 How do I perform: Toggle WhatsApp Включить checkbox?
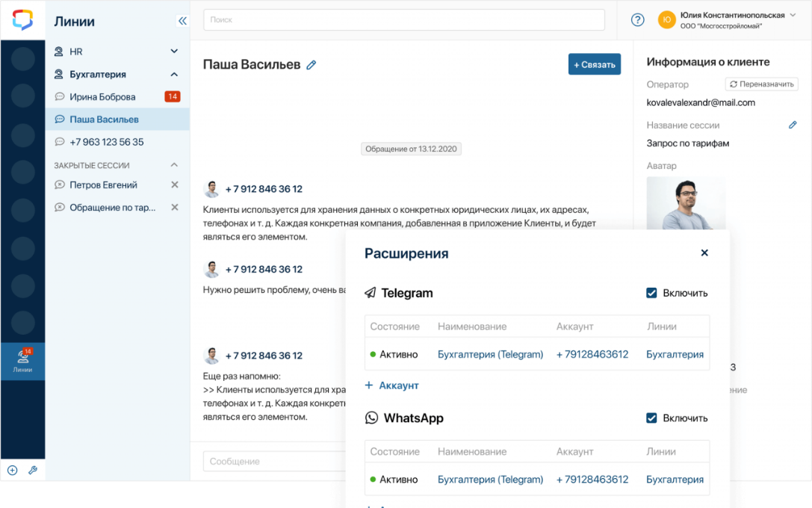[651, 418]
